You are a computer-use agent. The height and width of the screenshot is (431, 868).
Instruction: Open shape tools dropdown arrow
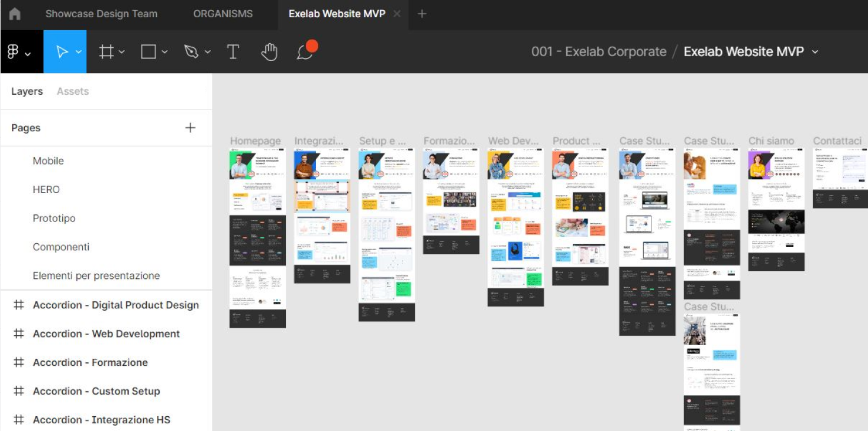pyautogui.click(x=164, y=52)
